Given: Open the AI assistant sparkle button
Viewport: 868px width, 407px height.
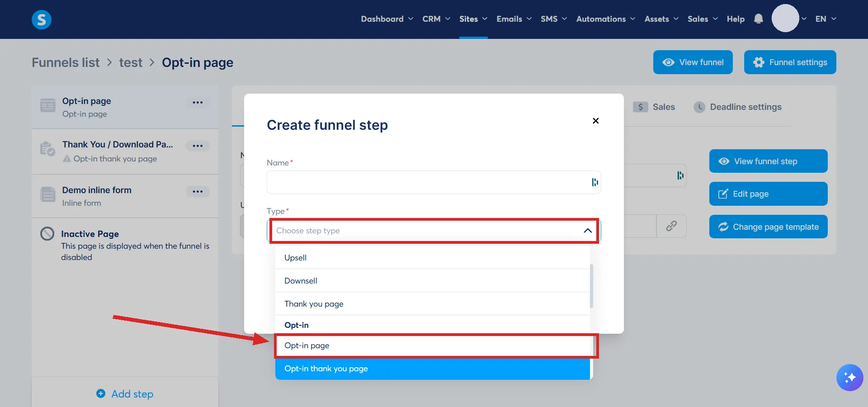Looking at the screenshot, I should click(x=849, y=377).
